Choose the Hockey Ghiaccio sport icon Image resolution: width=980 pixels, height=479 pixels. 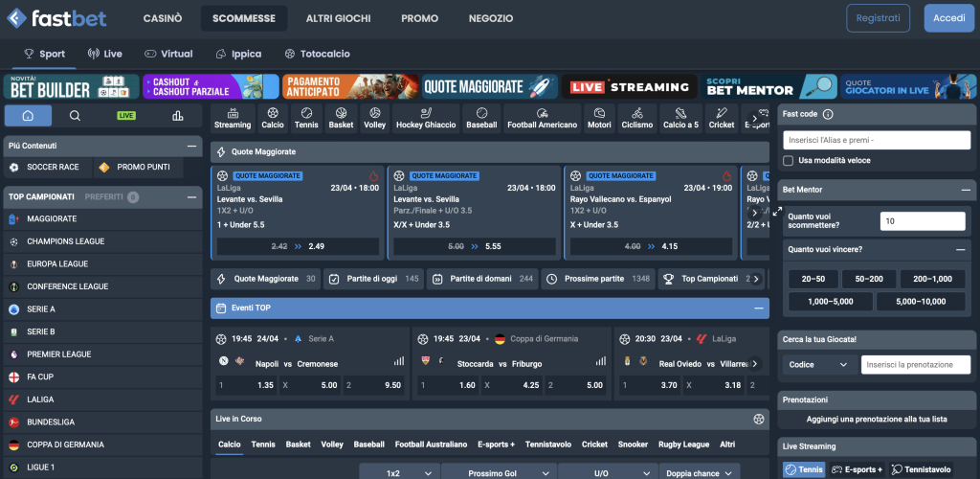pyautogui.click(x=427, y=119)
